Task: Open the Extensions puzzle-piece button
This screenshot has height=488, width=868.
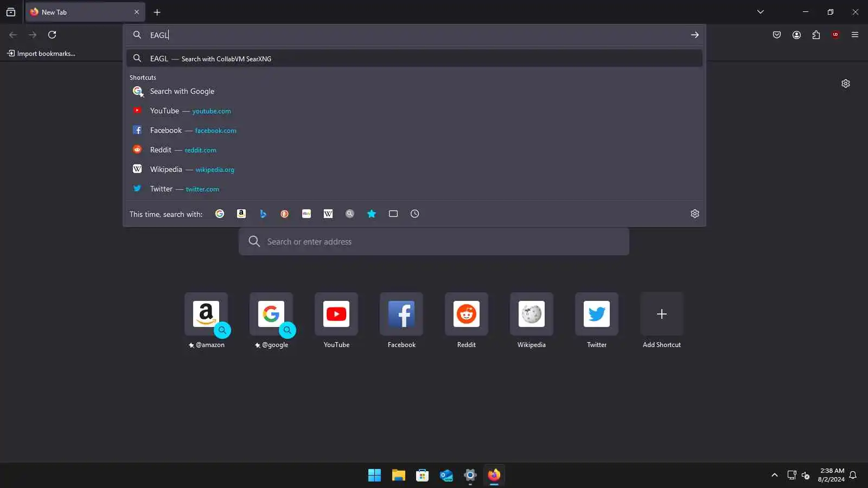Action: [816, 35]
